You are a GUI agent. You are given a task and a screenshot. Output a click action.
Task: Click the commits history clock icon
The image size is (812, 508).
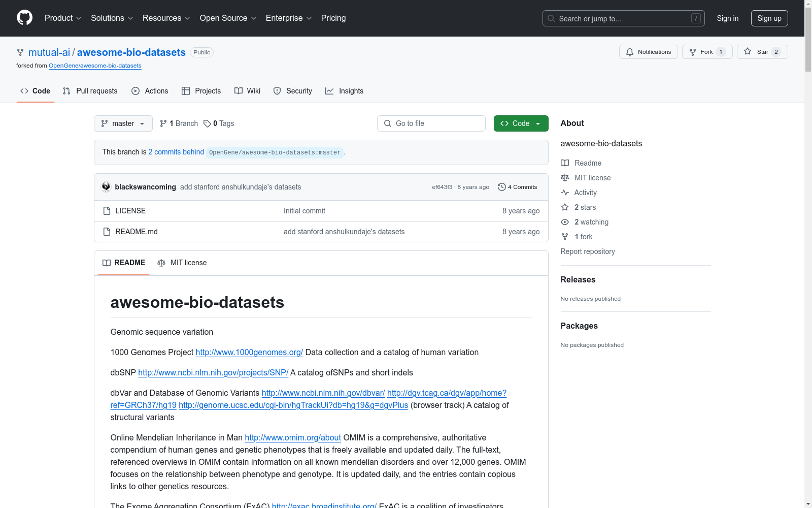click(502, 187)
